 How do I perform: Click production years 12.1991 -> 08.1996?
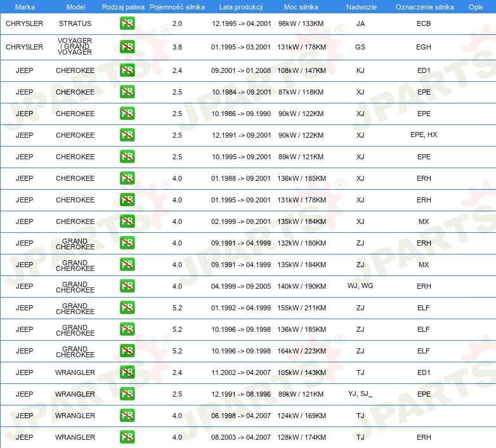[x=242, y=394]
